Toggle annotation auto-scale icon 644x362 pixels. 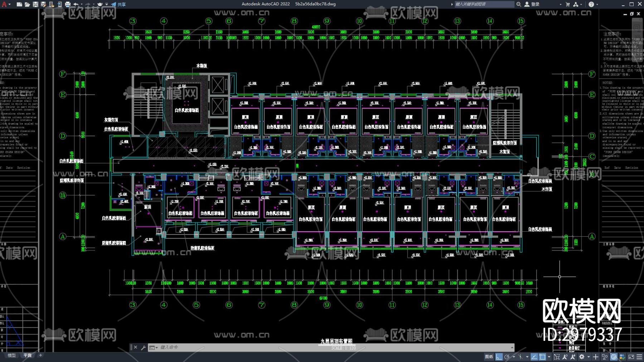point(573,357)
